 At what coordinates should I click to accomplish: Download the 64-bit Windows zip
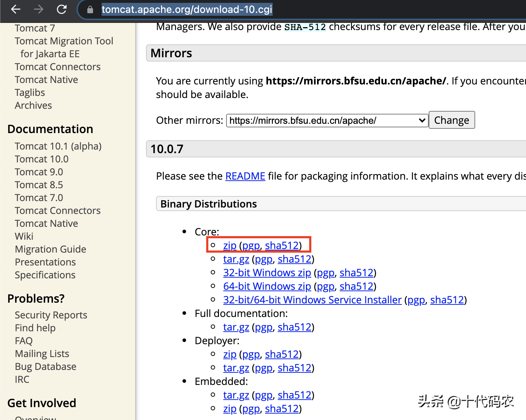pos(267,286)
